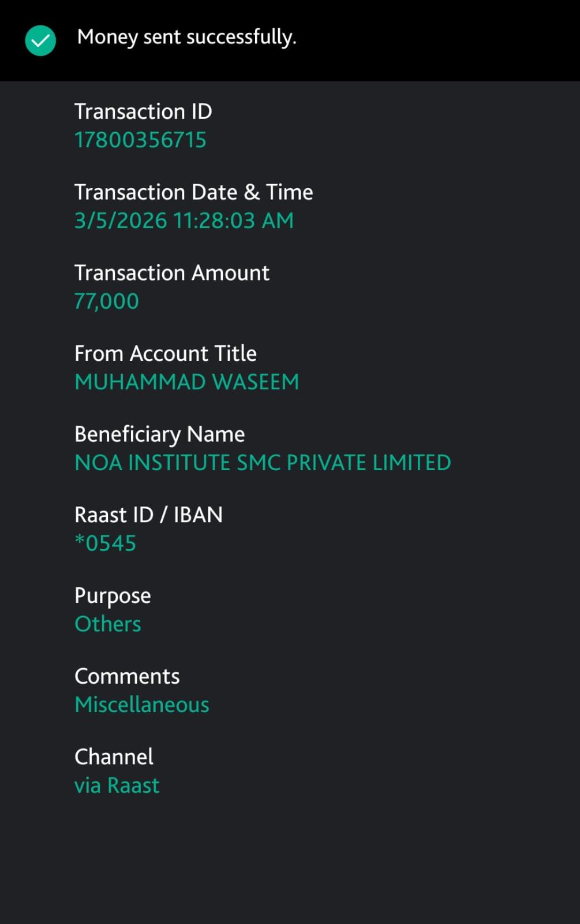Click the Beneficiary Name label
Screen dimensions: 580x924
tap(159, 434)
